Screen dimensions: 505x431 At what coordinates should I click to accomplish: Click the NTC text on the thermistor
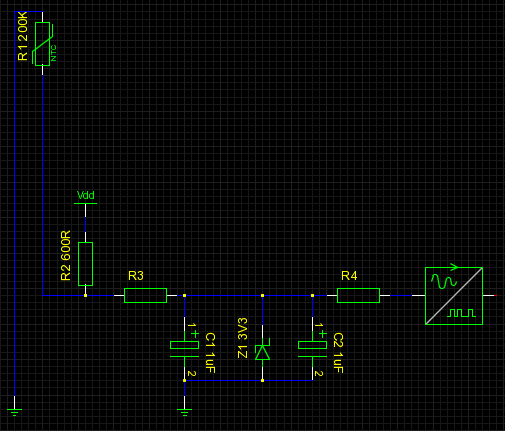point(54,53)
